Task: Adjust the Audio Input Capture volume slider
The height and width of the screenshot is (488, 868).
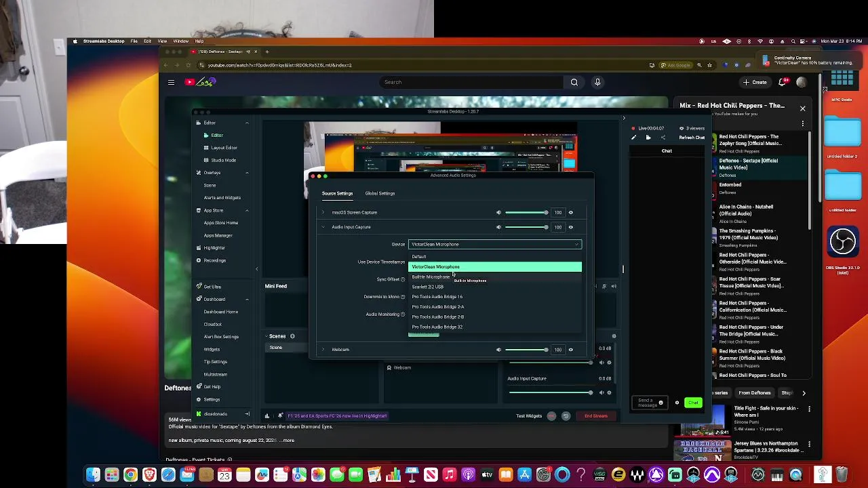Action: (526, 227)
